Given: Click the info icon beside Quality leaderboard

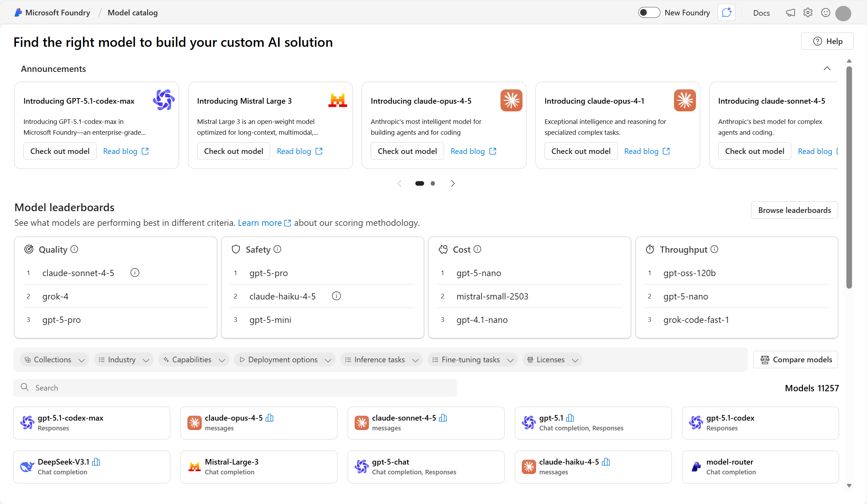Looking at the screenshot, I should [74, 249].
